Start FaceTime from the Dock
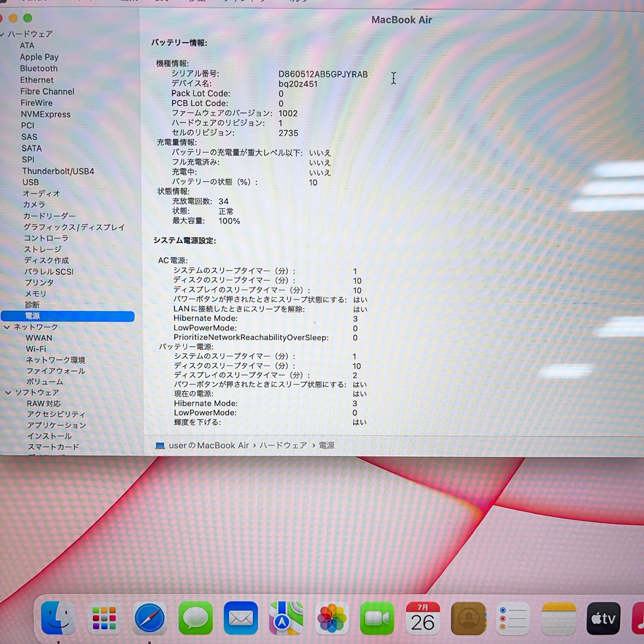 (377, 618)
